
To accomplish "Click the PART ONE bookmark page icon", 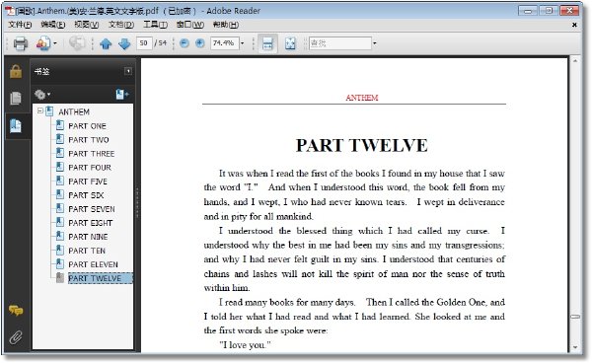I will [59, 125].
